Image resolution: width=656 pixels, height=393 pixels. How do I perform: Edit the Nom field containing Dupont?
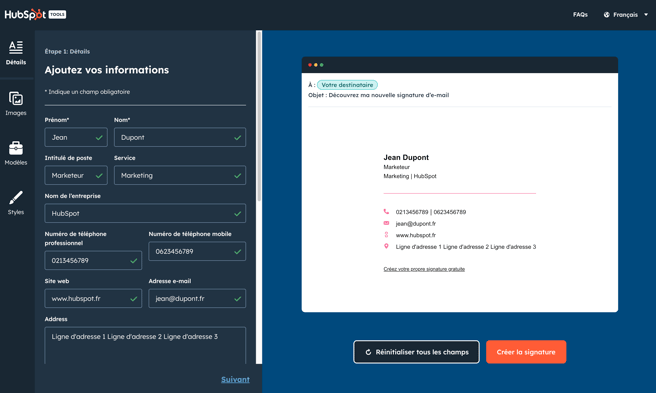click(x=180, y=137)
